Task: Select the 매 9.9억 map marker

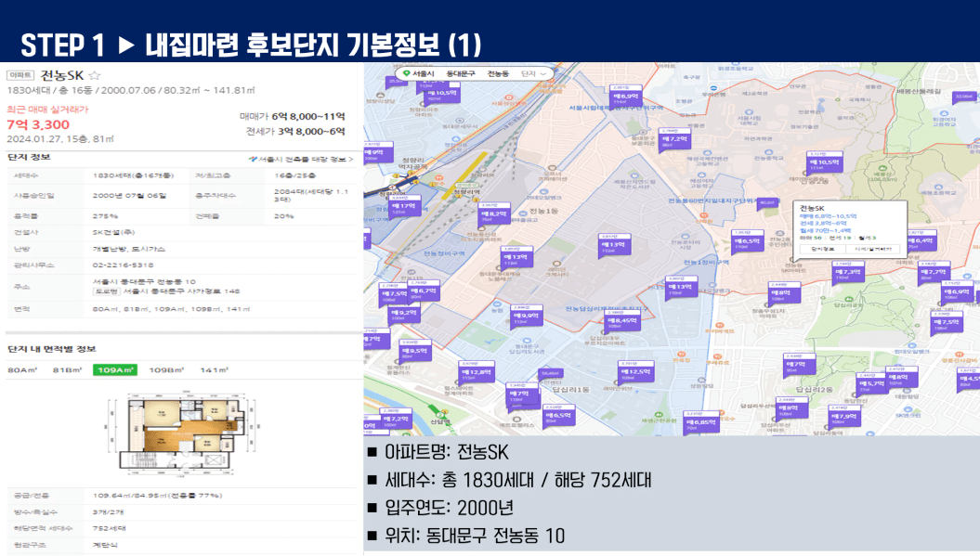Action: tap(527, 317)
